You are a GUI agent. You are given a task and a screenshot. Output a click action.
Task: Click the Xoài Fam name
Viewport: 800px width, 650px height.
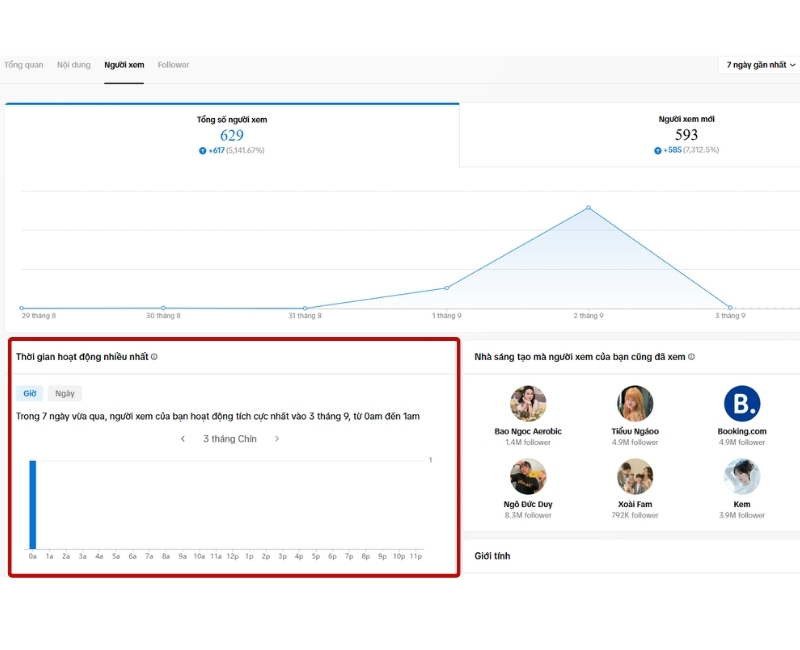click(x=635, y=504)
